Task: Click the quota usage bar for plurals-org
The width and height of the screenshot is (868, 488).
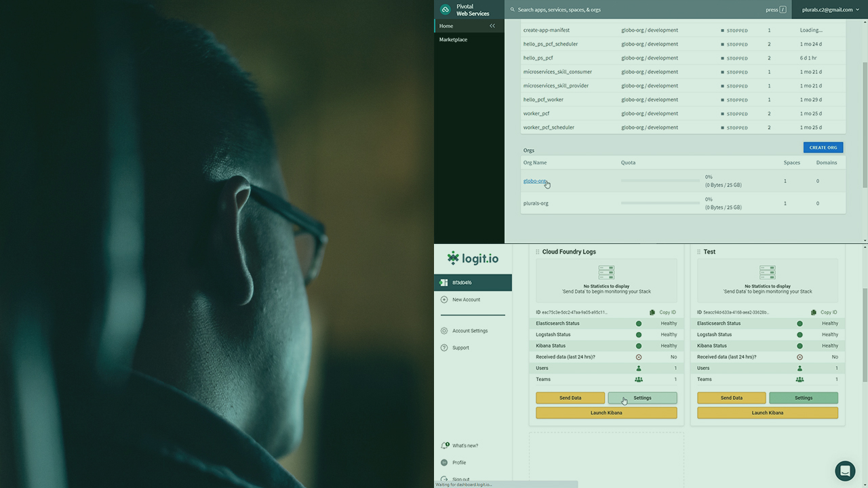Action: point(660,203)
